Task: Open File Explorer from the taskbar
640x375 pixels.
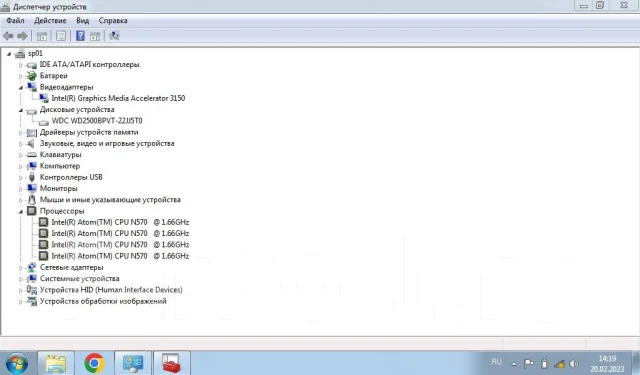Action: click(56, 363)
